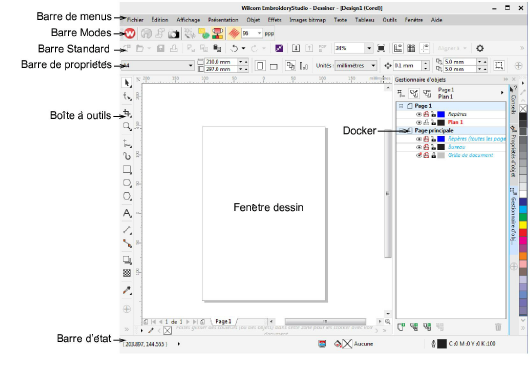Open the Effets menu
530x368 pixels.
[274, 20]
